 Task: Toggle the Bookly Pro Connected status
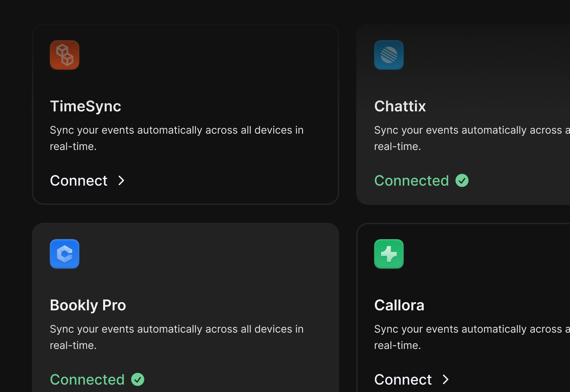87,379
